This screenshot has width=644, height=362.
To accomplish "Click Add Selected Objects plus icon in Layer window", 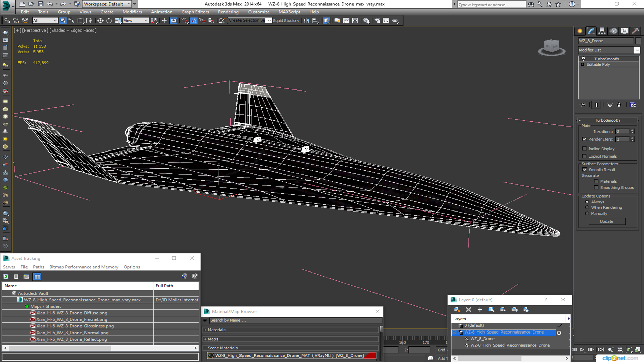I will (x=480, y=310).
